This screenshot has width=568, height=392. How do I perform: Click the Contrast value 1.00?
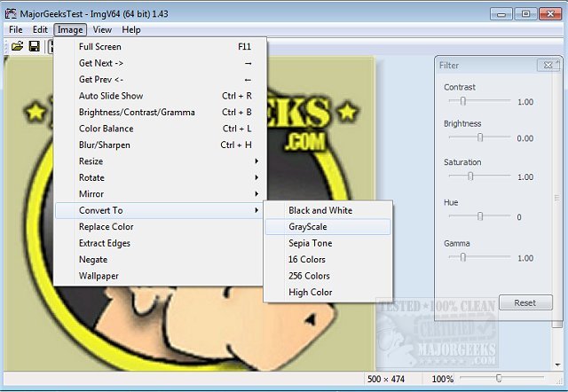pos(525,102)
